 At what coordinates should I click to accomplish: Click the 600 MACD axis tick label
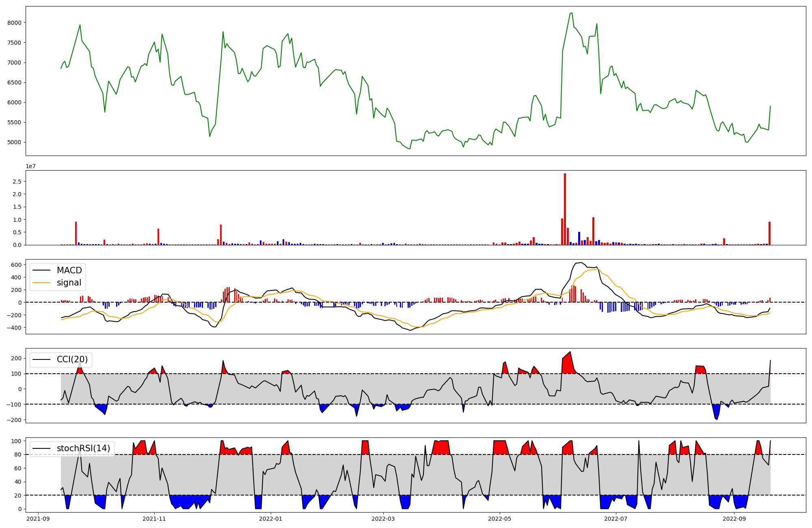point(16,265)
